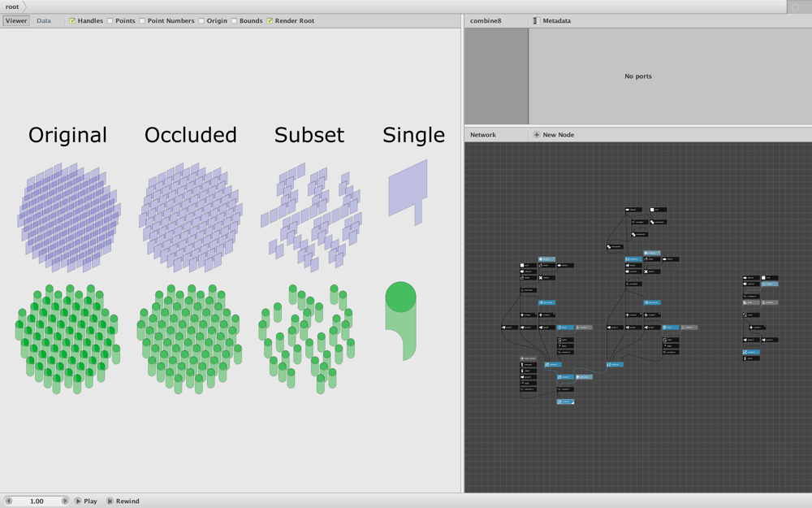Rewind the animation
Screen dimensions: 812x508
pos(123,501)
